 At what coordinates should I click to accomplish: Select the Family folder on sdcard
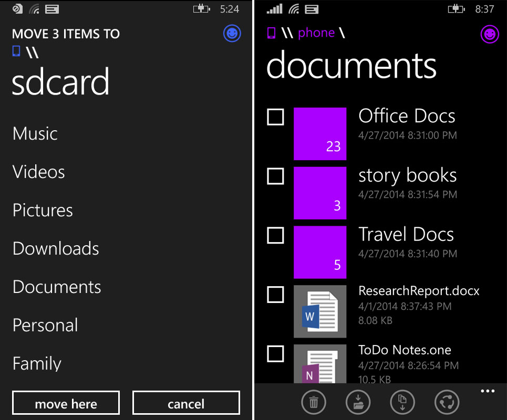tap(37, 364)
